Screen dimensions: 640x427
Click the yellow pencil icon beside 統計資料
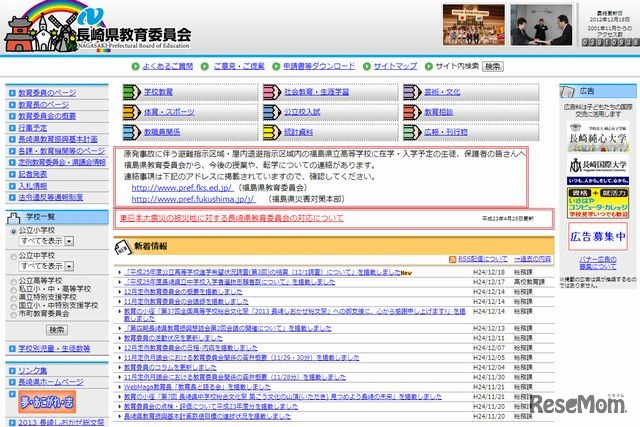(x=272, y=132)
